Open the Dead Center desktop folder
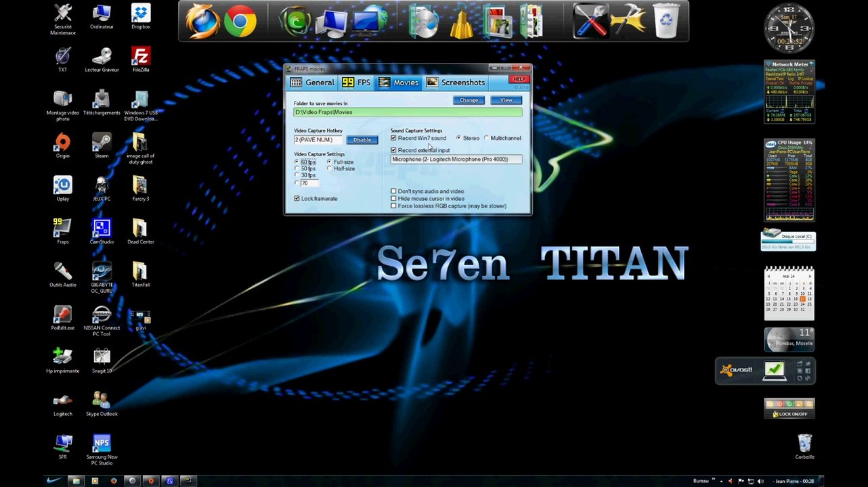Viewport: 868px width, 487px height. [141, 231]
